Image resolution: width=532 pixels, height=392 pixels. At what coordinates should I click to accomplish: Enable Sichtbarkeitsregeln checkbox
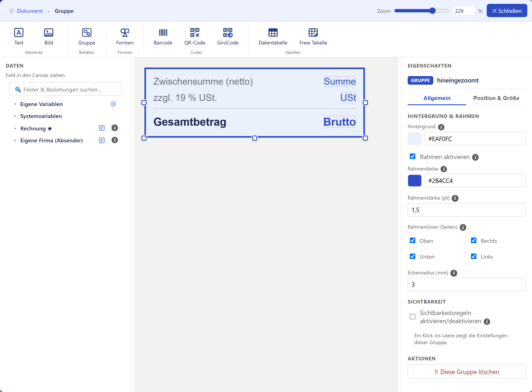pyautogui.click(x=412, y=317)
